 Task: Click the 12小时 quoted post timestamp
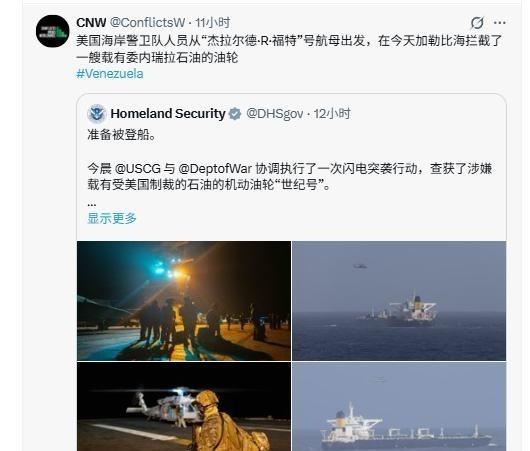pyautogui.click(x=332, y=114)
